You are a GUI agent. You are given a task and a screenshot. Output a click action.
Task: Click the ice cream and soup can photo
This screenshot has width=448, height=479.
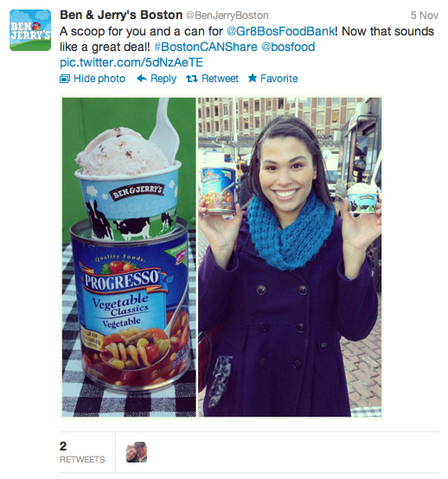[129, 257]
